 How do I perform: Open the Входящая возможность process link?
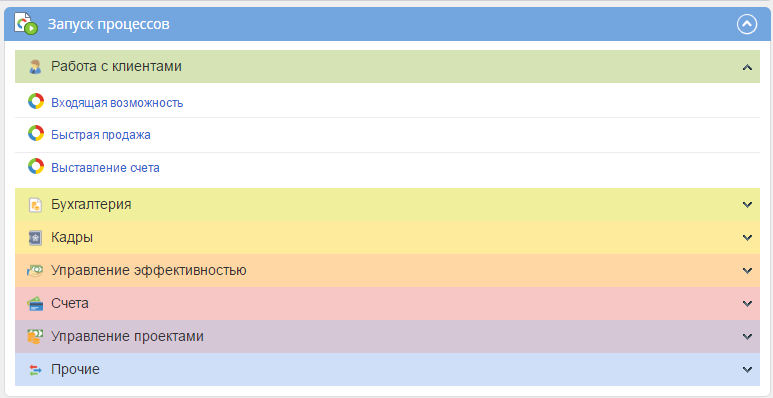(x=117, y=103)
